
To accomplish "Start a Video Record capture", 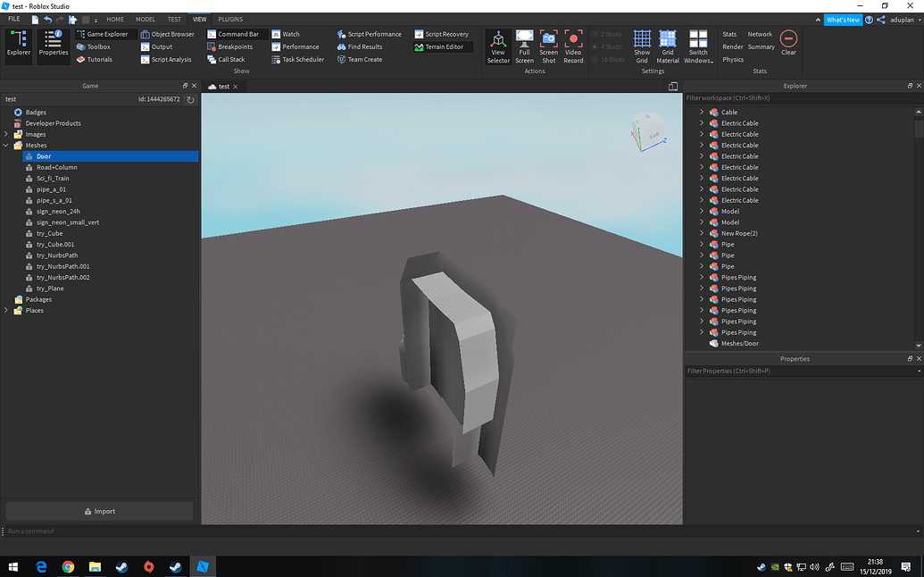I will pos(573,46).
